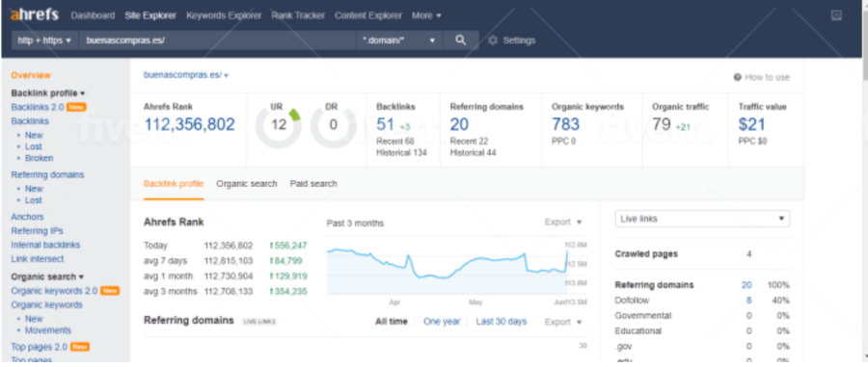Collapse the Organic search sidebar section

pos(47,276)
